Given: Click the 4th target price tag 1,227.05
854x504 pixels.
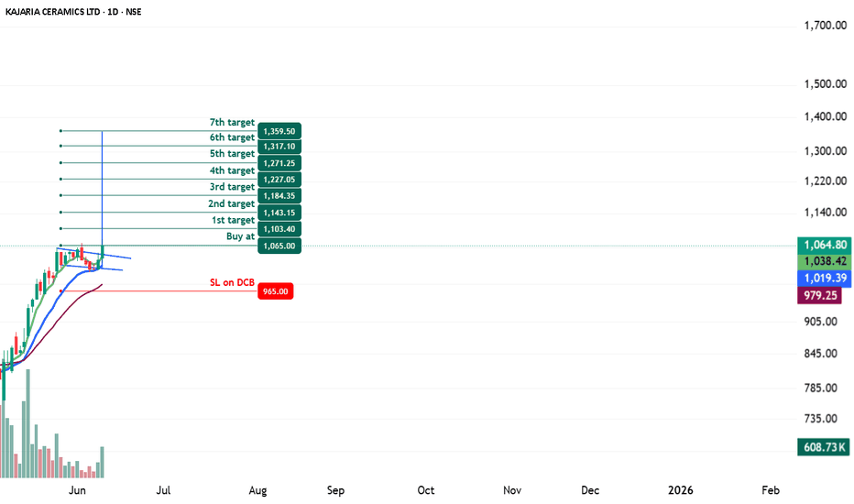Looking at the screenshot, I should 279,180.
